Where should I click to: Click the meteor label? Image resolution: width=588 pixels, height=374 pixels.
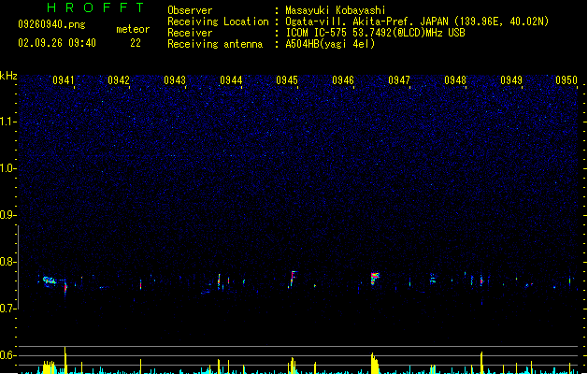(133, 29)
